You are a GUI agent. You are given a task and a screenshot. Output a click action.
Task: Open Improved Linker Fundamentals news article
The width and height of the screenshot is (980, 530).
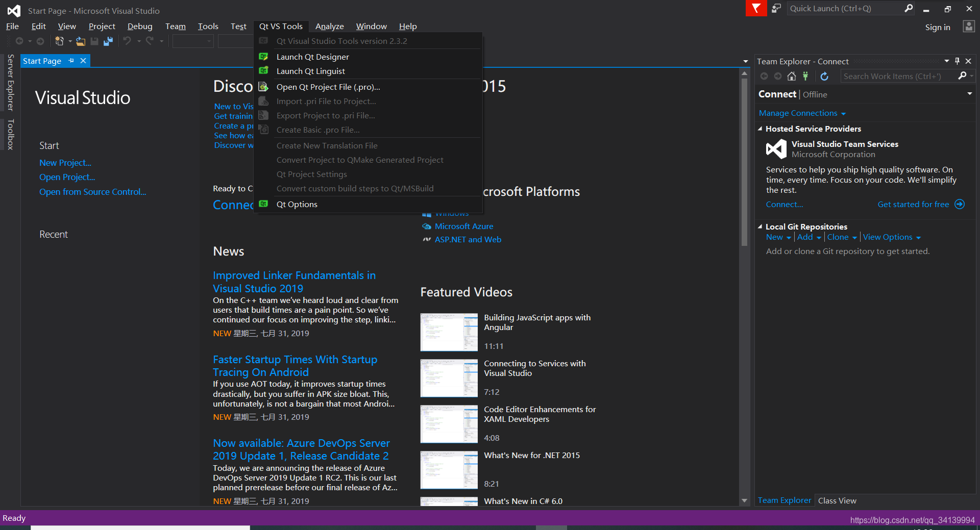[294, 282]
